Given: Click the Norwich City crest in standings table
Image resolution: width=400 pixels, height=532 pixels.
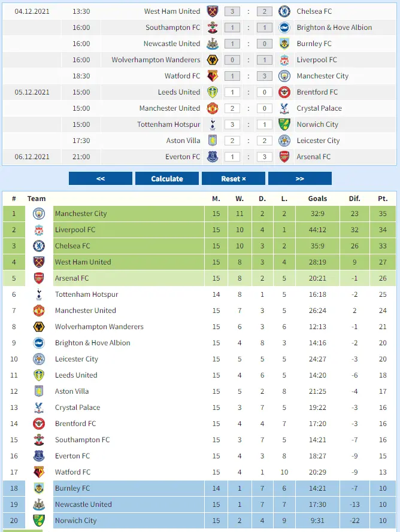Looking at the screenshot, I should 39,521.
